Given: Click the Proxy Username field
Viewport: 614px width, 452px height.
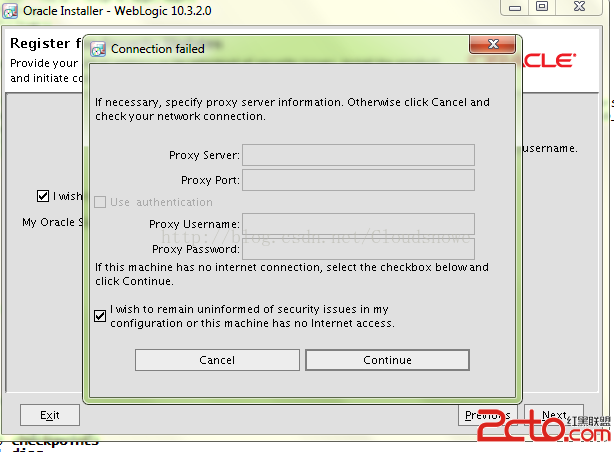Looking at the screenshot, I should [358, 224].
